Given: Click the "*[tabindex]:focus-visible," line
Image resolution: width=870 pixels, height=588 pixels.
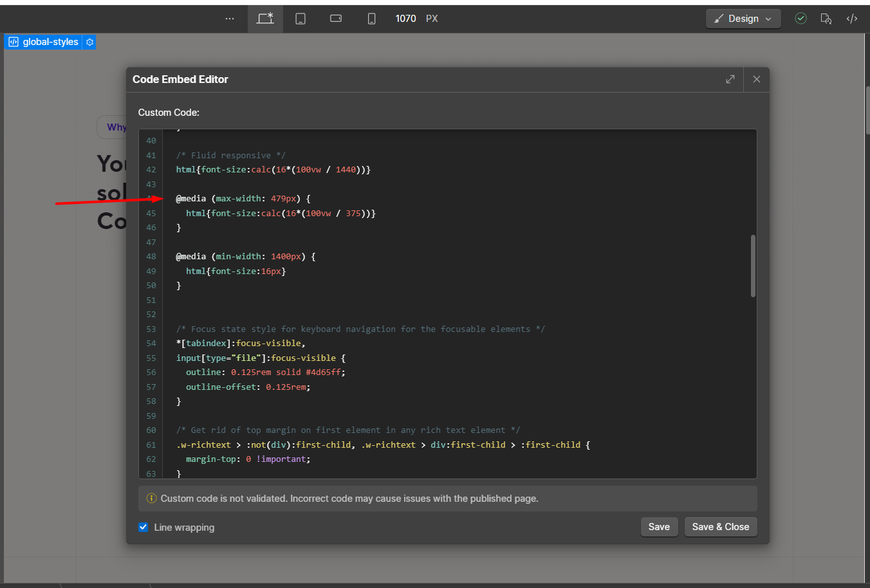Looking at the screenshot, I should click(x=241, y=344).
